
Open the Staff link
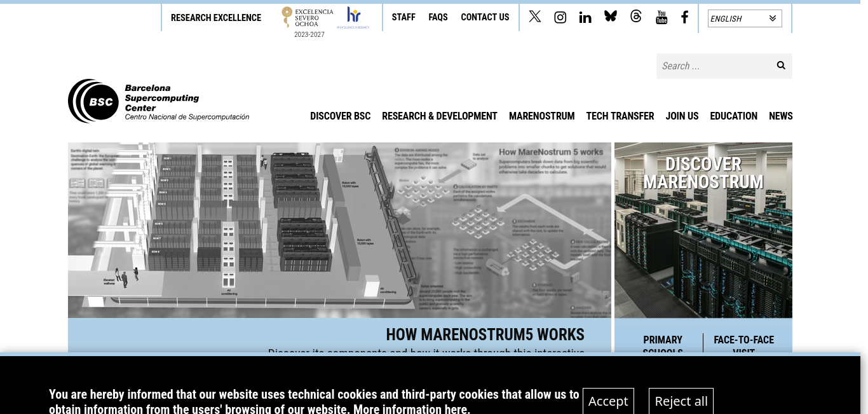pos(403,17)
